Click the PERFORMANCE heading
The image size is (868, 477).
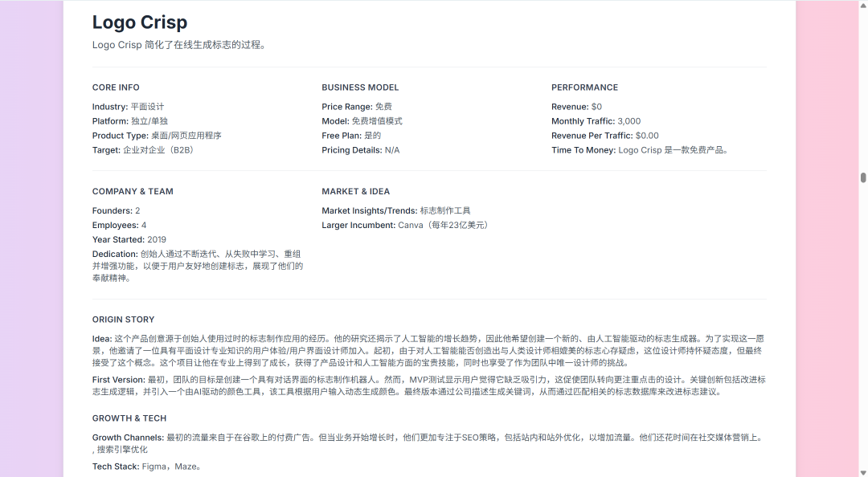(x=584, y=88)
